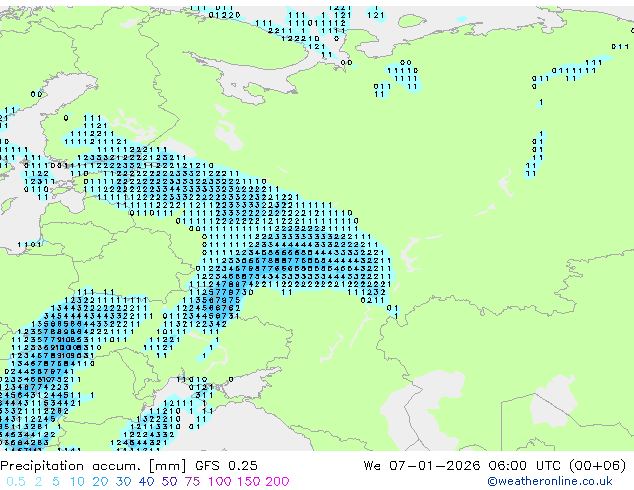The width and height of the screenshot is (634, 490).
Task: Click the 'GFS 0.25' model label
Action: tap(226, 466)
